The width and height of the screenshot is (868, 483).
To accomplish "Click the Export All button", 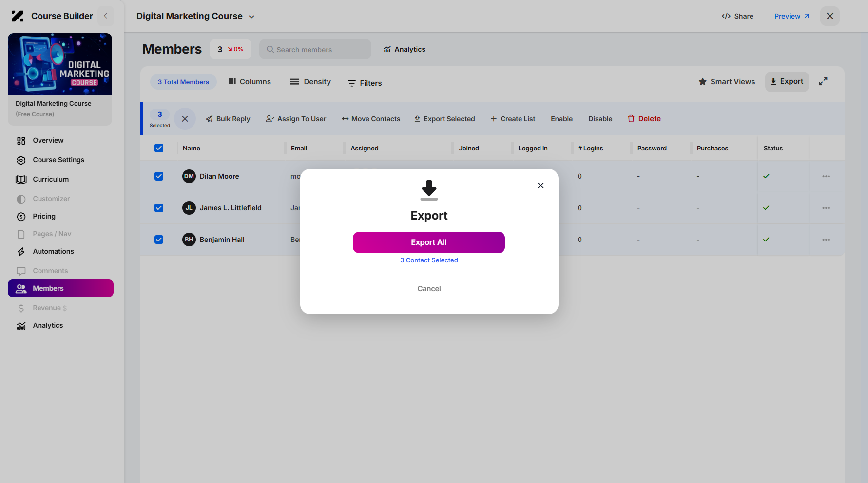I will [429, 242].
